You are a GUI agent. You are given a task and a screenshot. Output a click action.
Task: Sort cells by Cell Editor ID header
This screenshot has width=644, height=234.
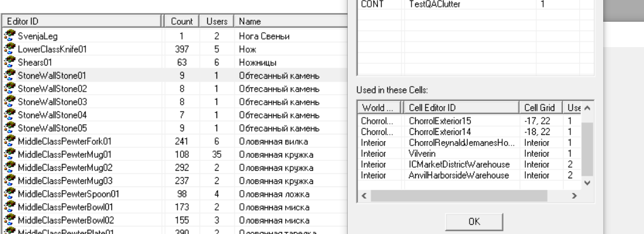tap(462, 108)
